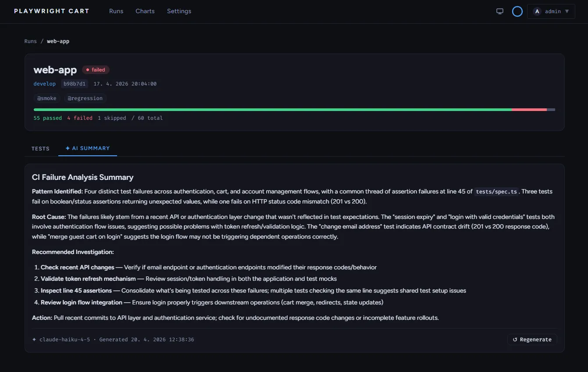Click the develop branch label
Screen dimensions: 588x372
pyautogui.click(x=45, y=84)
